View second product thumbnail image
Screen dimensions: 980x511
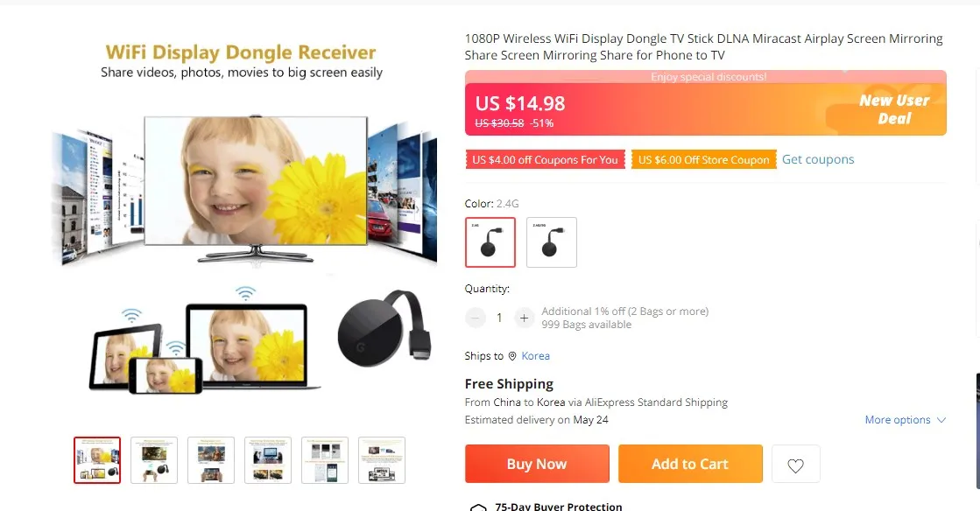[x=154, y=460]
